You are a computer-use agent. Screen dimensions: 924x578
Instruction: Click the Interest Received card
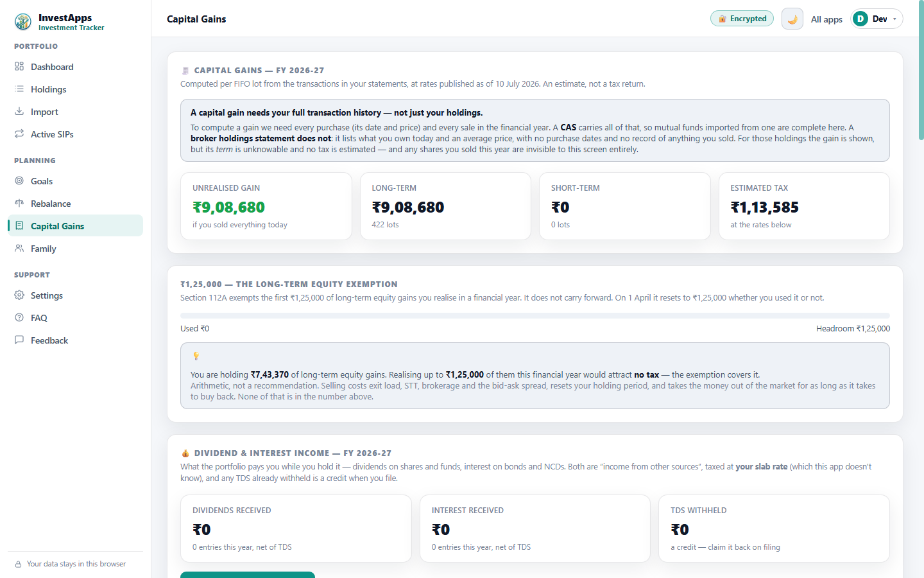click(x=535, y=529)
